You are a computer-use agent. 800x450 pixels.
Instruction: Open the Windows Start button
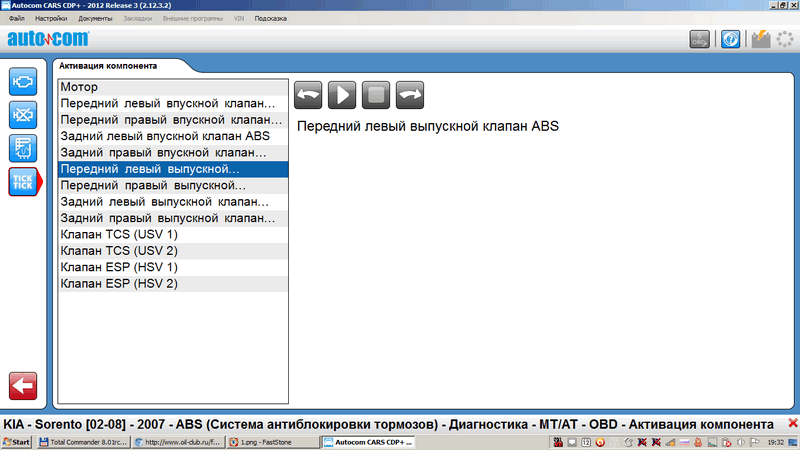pyautogui.click(x=17, y=442)
